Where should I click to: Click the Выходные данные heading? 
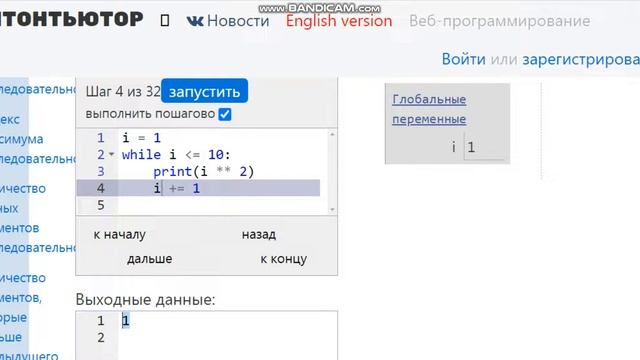coord(145,300)
